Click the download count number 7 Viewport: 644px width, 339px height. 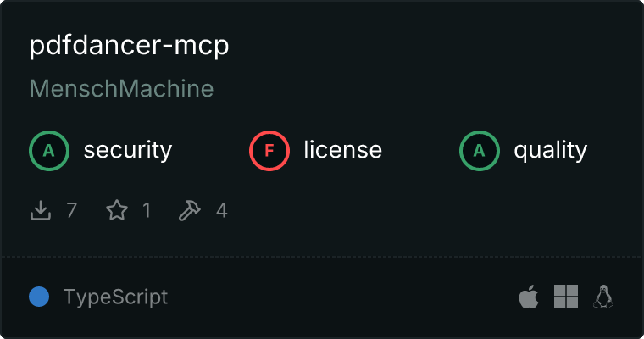71,210
